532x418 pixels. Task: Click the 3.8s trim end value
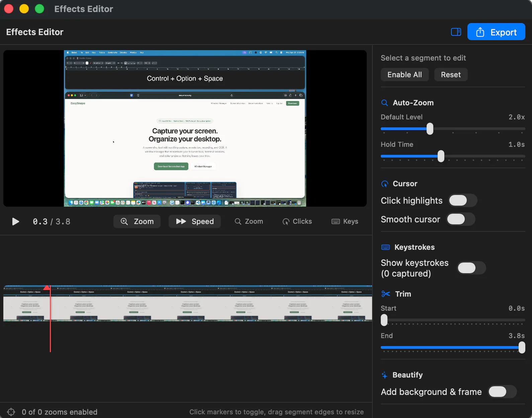coord(517,336)
